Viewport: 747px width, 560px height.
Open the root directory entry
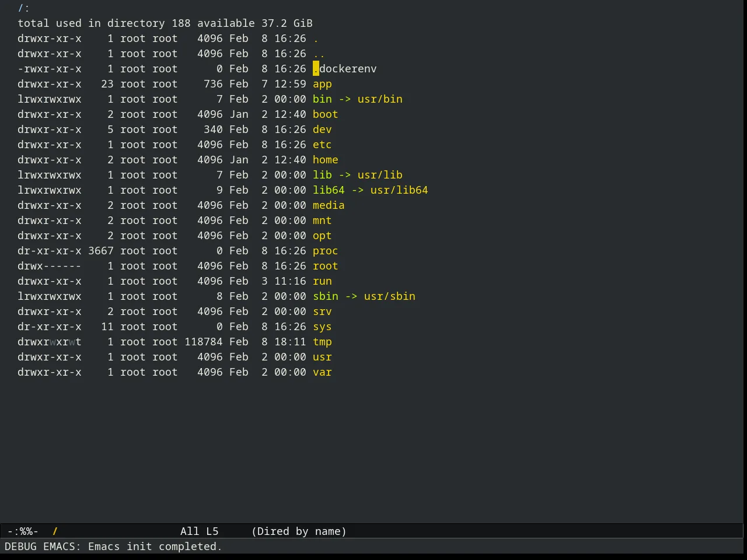click(x=326, y=266)
